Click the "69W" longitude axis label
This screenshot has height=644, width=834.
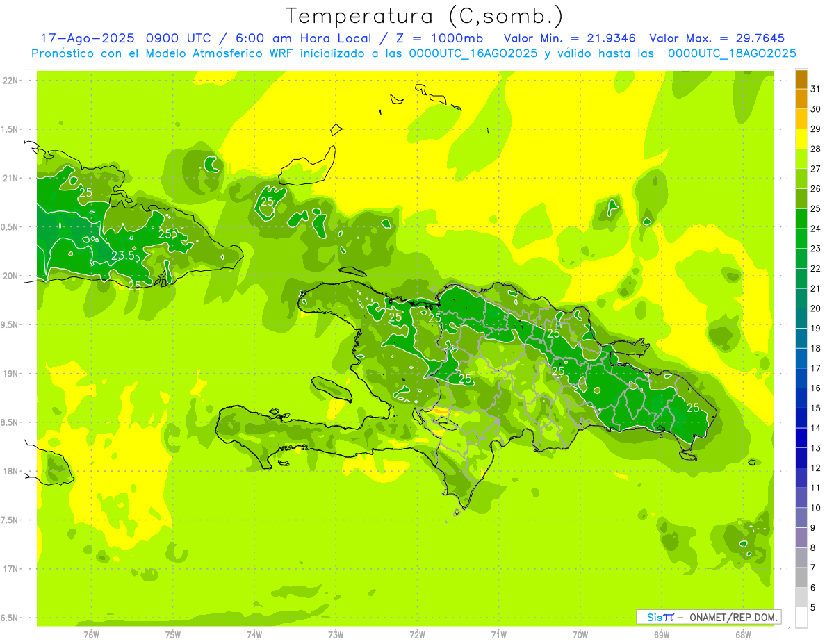[662, 635]
